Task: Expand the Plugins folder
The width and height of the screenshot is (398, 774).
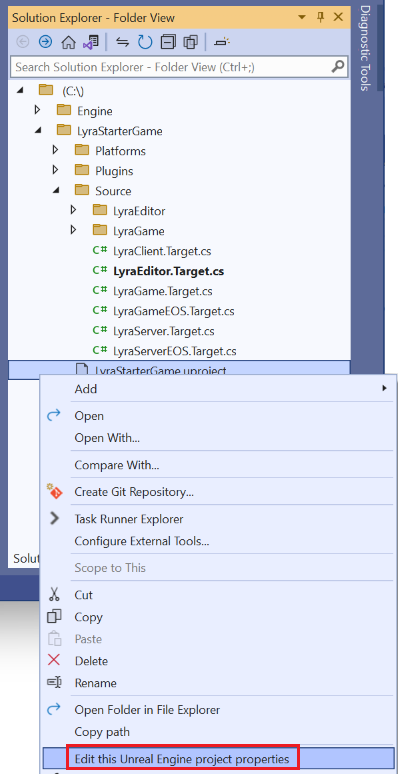Action: 55,170
